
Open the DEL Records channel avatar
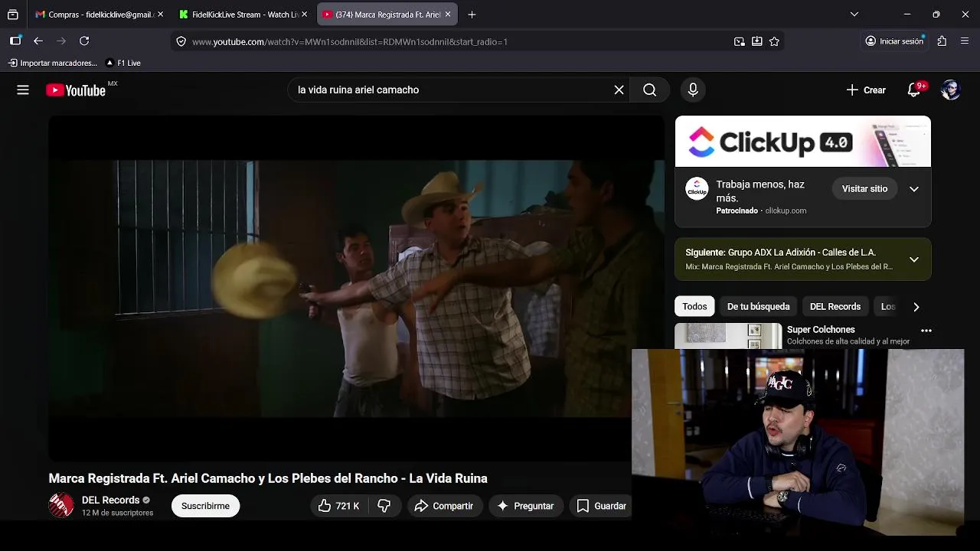pyautogui.click(x=61, y=506)
